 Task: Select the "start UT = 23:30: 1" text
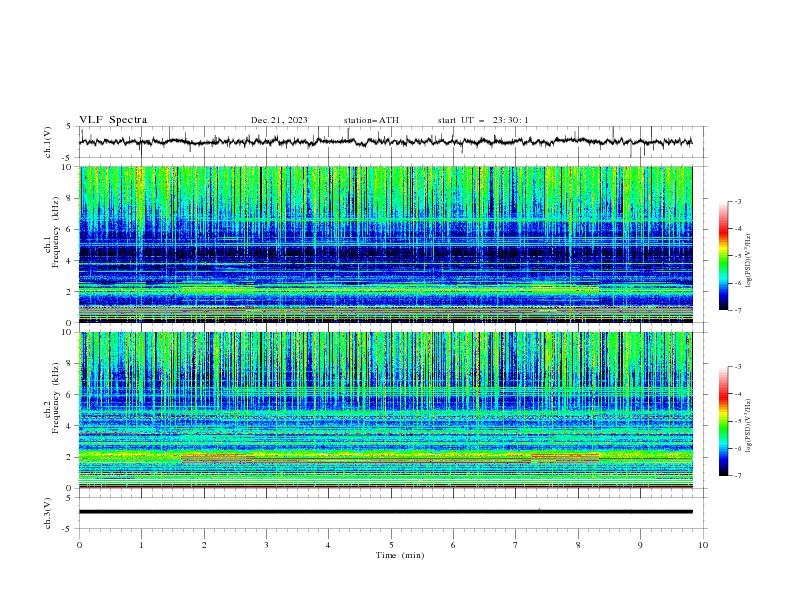pos(483,120)
